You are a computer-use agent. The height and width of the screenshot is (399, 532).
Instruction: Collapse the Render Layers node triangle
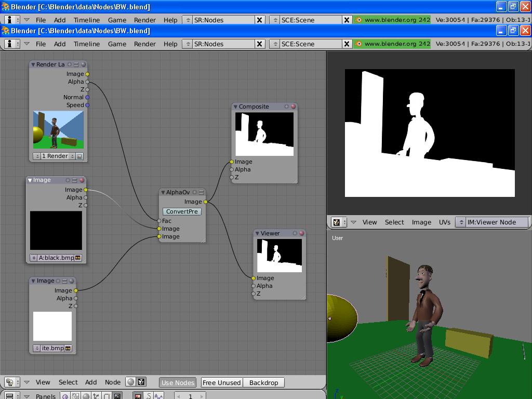[x=33, y=64]
